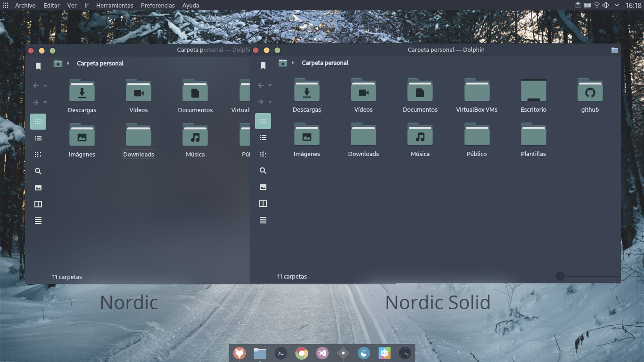Open application launcher grid icon in top panel
The height and width of the screenshot is (362, 644).
tap(6, 5)
